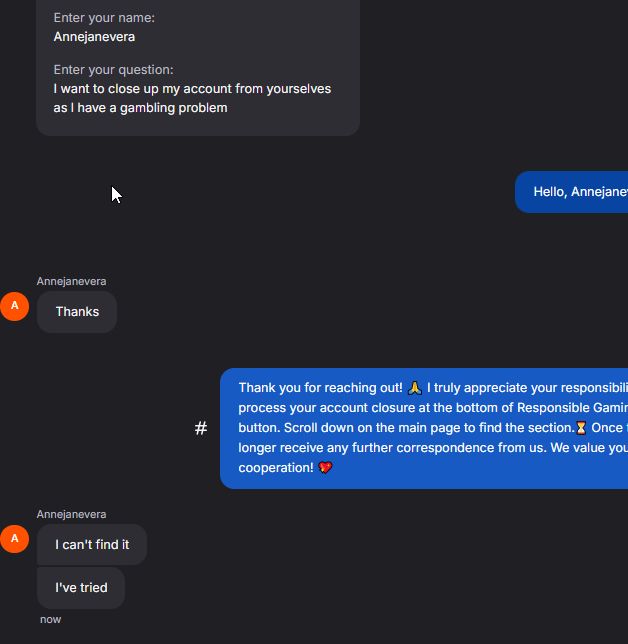Image resolution: width=628 pixels, height=644 pixels.
Task: Click the word "cooperation!" in the agent reply
Action: point(275,467)
